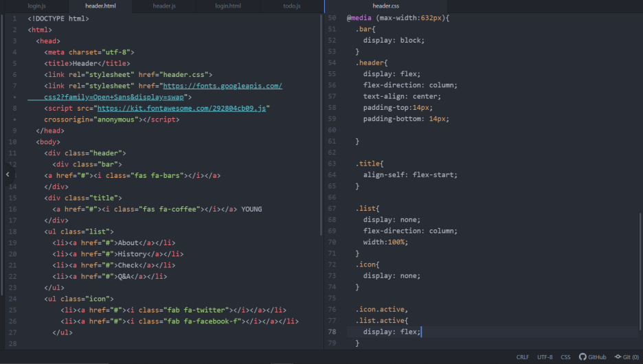Screen dimensions: 643x364
Task: Open the fonts.googleapis.com link on line 7
Action: point(223,86)
